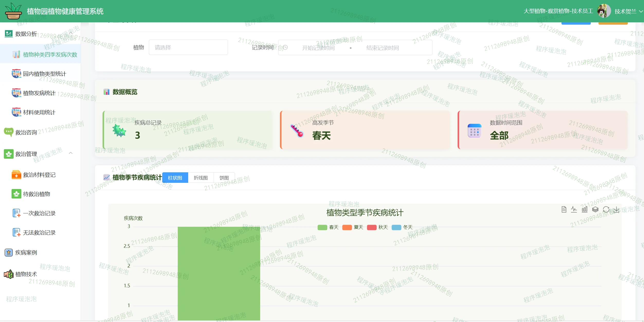Collapse the 救治管理 sidebar group
Viewport: 644px width, 322px height.
71,153
